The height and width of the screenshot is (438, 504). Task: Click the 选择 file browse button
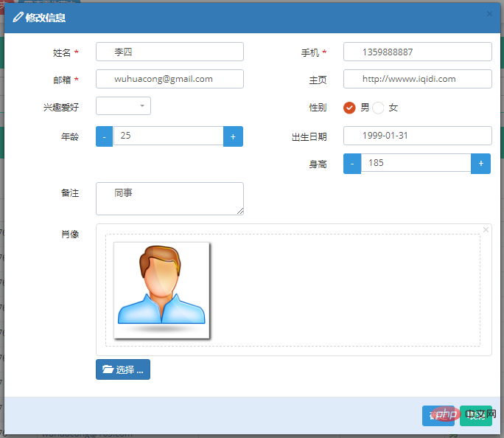(x=123, y=369)
